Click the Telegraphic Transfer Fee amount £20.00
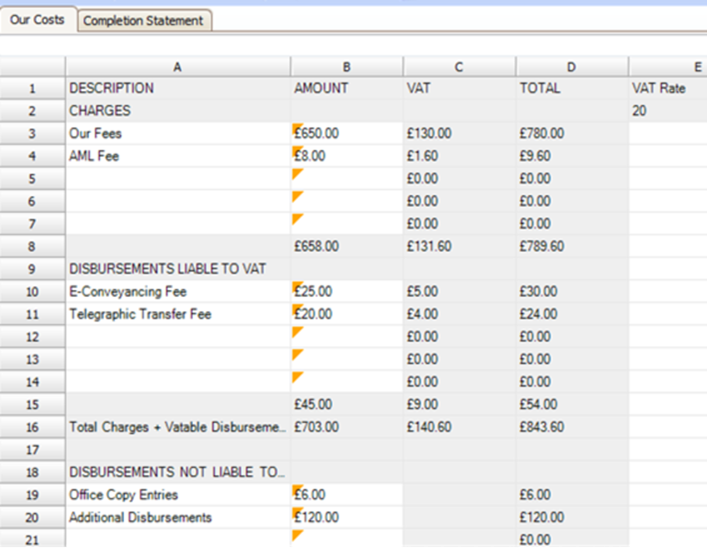Image resolution: width=707 pixels, height=548 pixels. [x=346, y=314]
